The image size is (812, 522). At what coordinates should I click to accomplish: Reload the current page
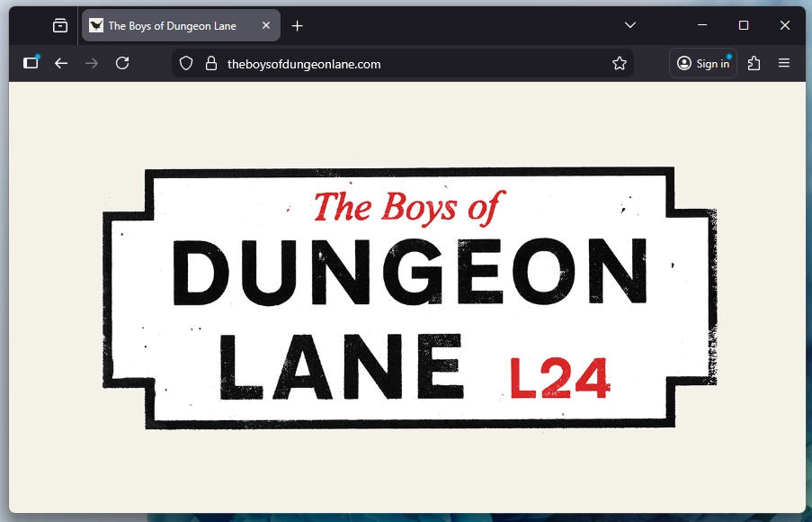(x=122, y=63)
